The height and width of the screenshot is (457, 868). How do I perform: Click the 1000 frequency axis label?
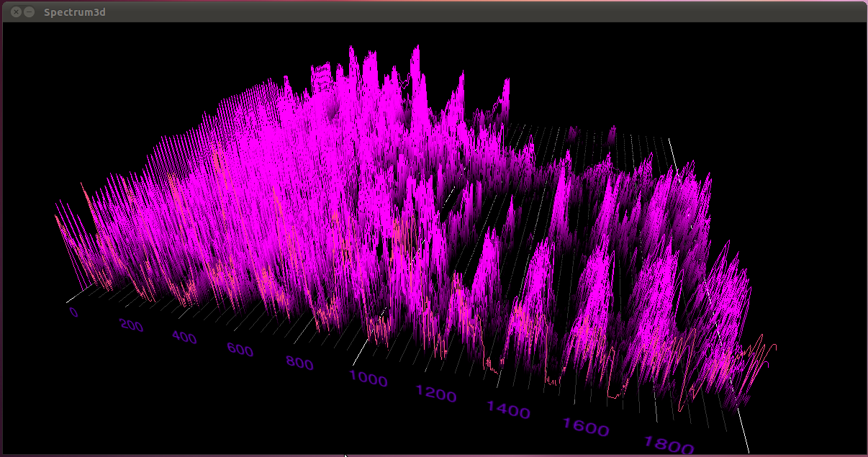tap(369, 379)
